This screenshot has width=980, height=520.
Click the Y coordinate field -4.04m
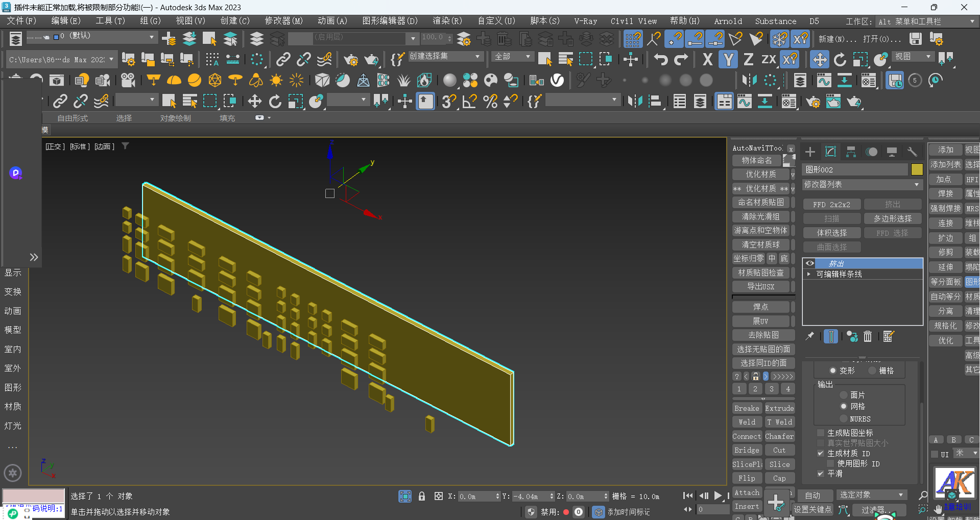[x=530, y=496]
